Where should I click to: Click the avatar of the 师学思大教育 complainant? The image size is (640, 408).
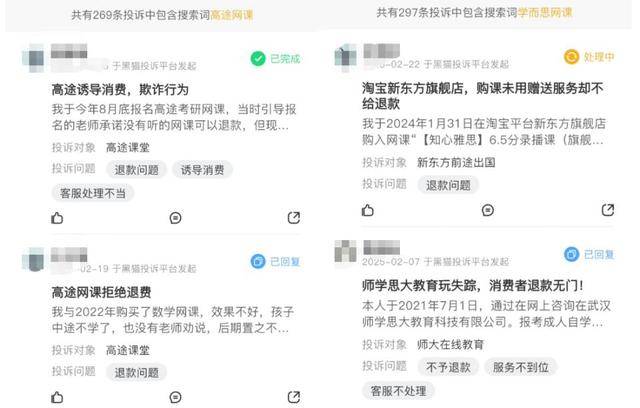pos(345,251)
